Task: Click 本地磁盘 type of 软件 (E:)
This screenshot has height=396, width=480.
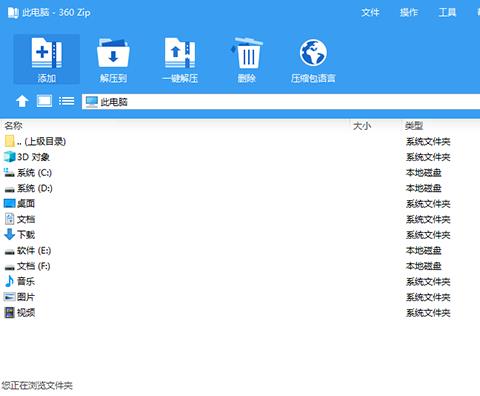Action: pyautogui.click(x=424, y=250)
